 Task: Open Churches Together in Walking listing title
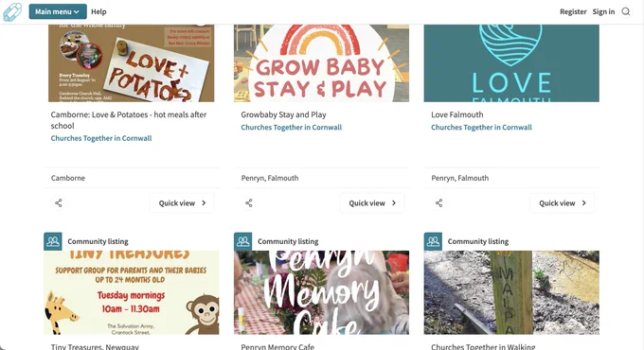pos(483,347)
